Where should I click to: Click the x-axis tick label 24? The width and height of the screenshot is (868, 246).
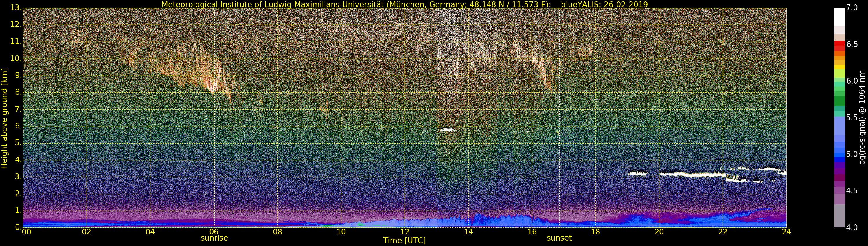pyautogui.click(x=786, y=232)
